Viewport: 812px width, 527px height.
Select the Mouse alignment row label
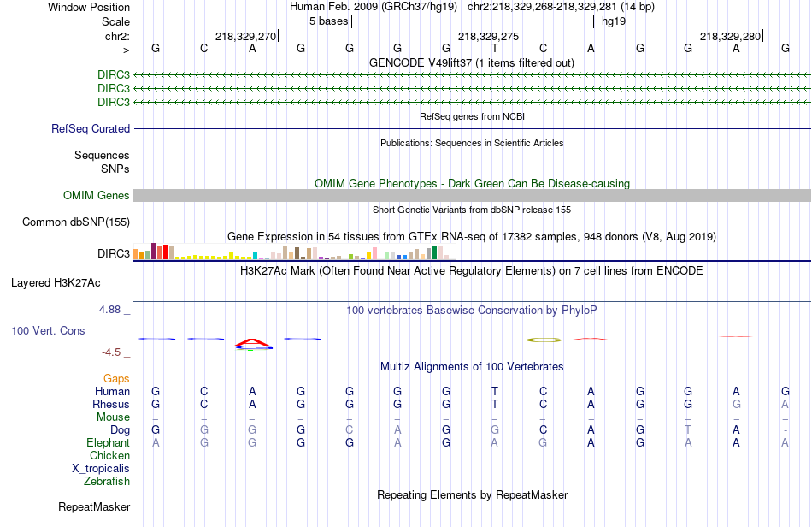pos(113,417)
